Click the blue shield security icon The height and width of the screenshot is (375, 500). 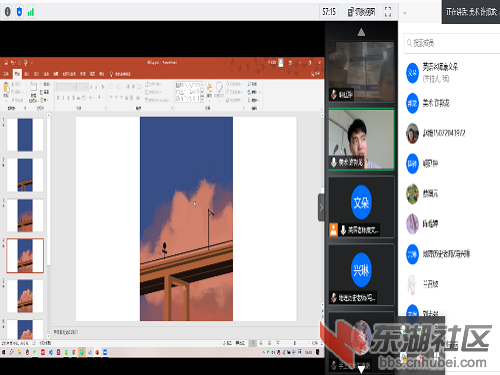click(19, 12)
